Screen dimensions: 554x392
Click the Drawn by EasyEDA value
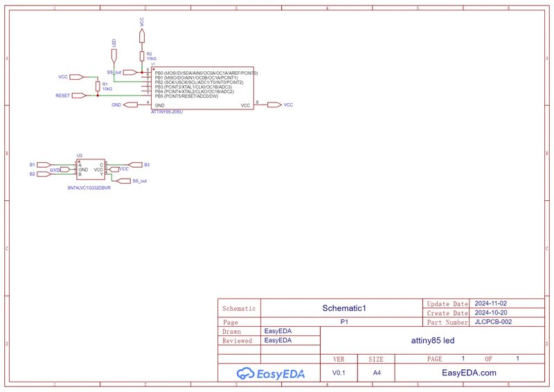pos(278,331)
